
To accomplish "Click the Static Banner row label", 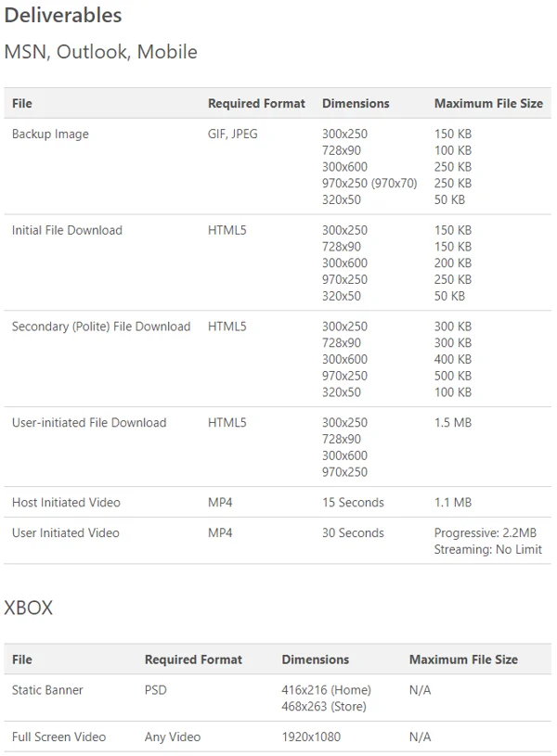I will click(47, 690).
